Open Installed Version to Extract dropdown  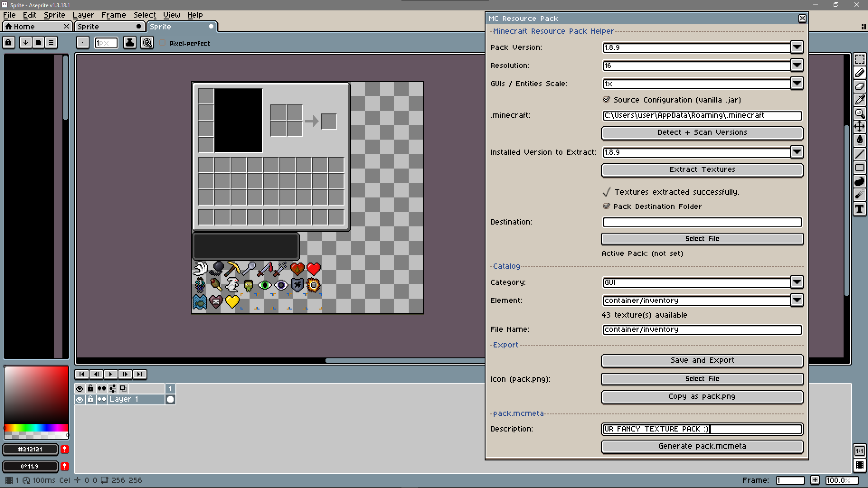pyautogui.click(x=797, y=152)
